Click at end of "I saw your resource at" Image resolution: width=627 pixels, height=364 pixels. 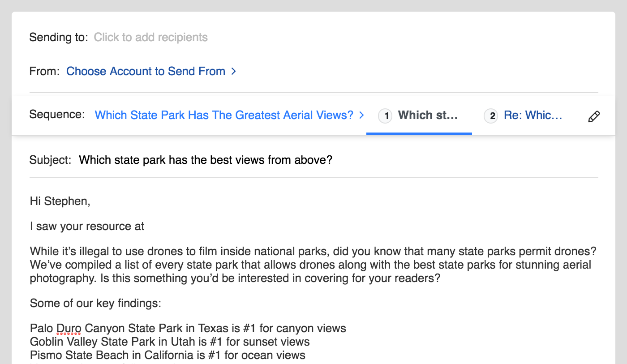145,227
